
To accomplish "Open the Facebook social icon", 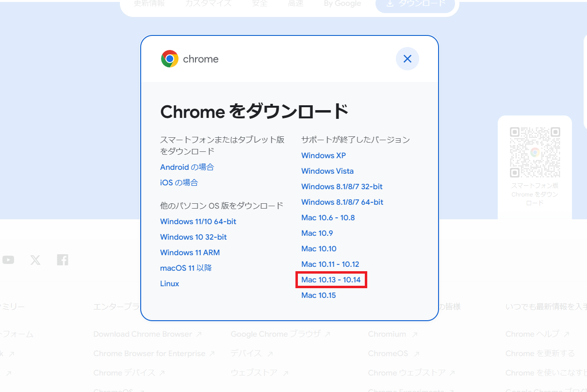I will 63,260.
